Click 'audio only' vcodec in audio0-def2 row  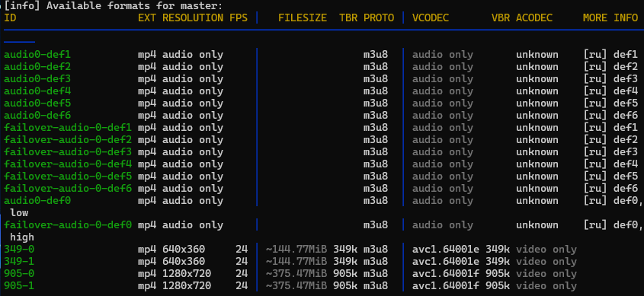443,67
